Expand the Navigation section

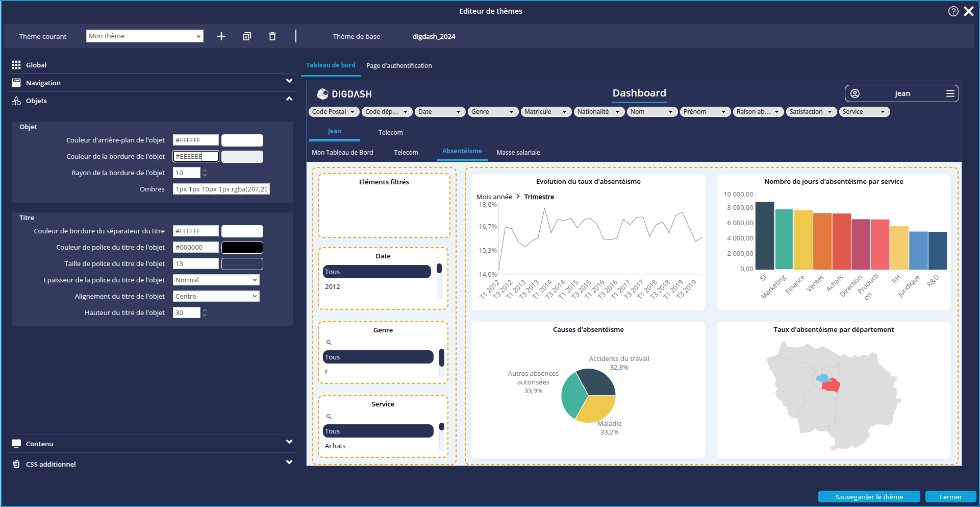coord(289,81)
